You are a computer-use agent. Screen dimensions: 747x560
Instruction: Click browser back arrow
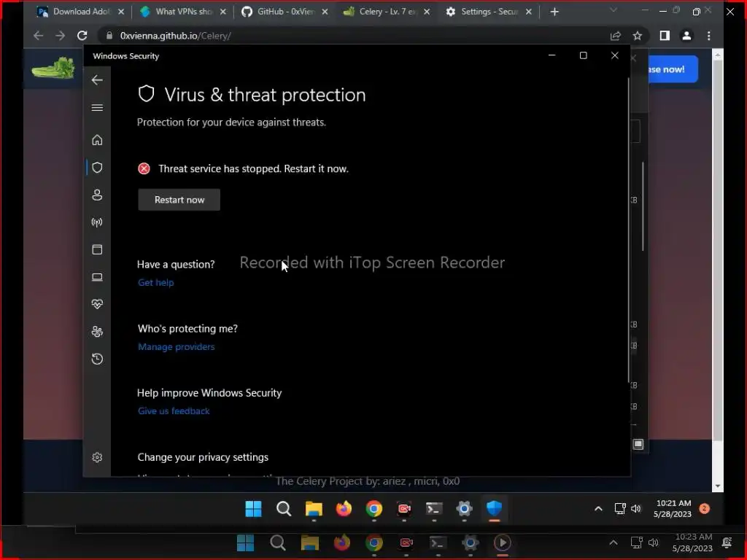tap(39, 36)
